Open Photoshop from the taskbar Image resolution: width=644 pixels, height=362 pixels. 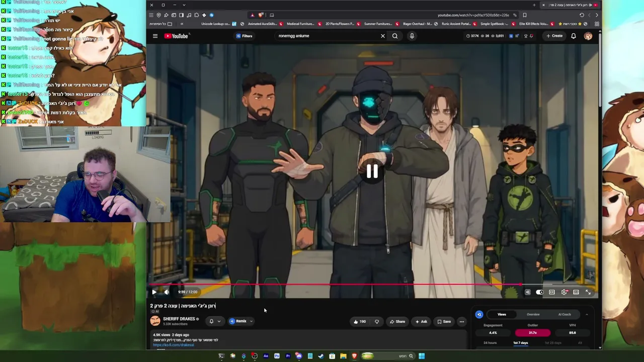coord(277,356)
